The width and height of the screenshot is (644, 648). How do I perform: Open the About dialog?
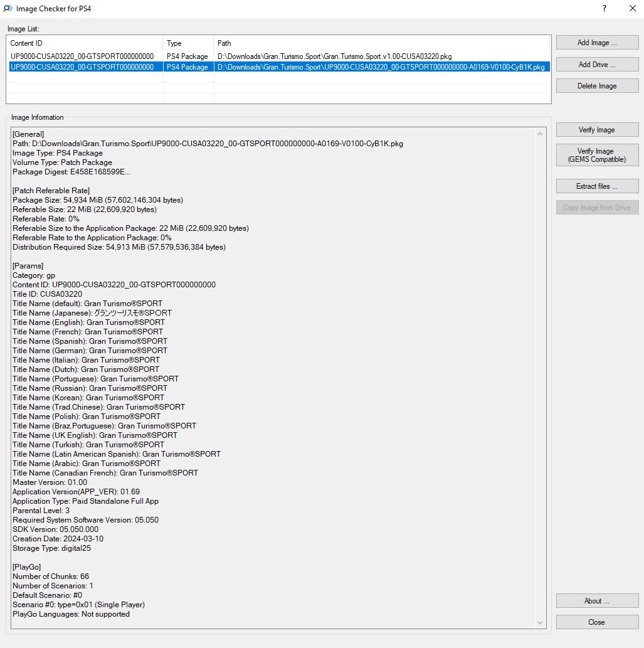coord(597,601)
